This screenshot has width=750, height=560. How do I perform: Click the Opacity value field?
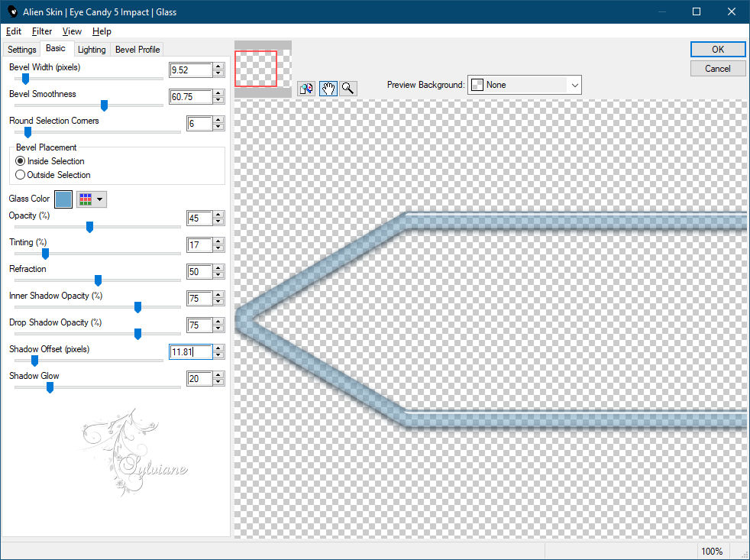click(x=199, y=218)
